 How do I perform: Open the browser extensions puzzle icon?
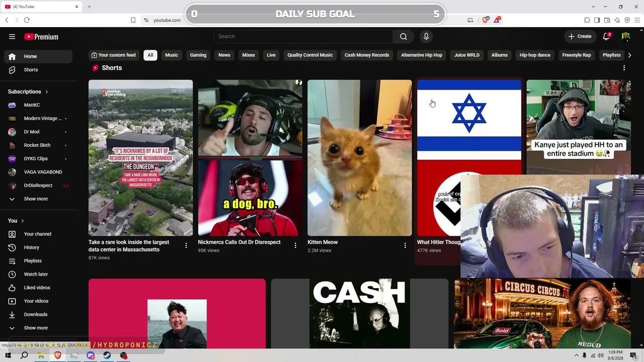pos(587,20)
